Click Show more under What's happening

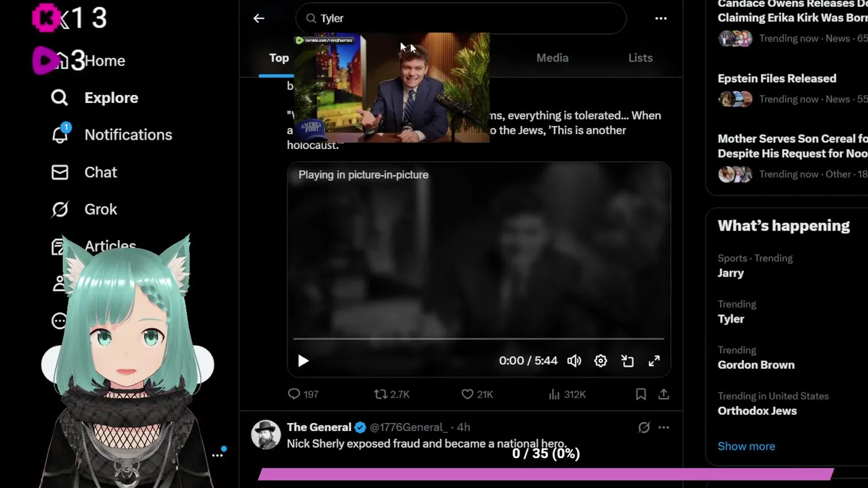pyautogui.click(x=746, y=446)
